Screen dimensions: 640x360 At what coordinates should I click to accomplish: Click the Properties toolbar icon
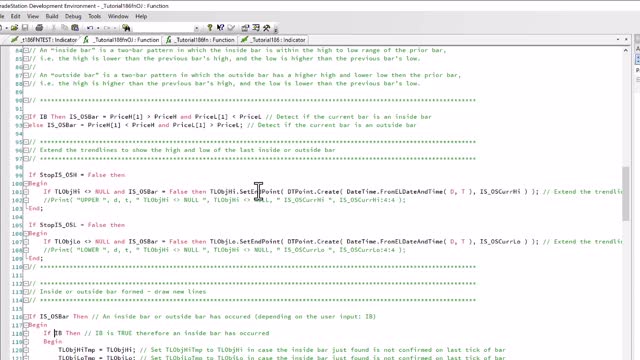tap(245, 28)
